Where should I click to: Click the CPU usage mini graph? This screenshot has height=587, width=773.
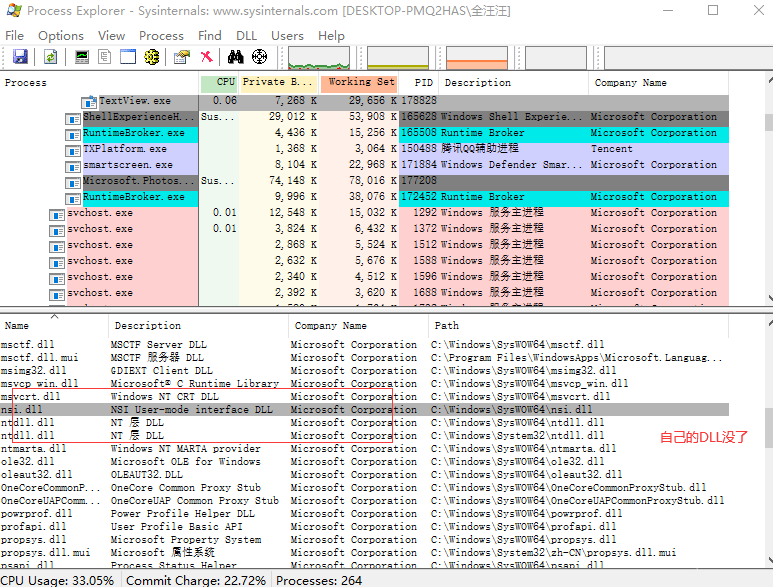click(x=319, y=58)
